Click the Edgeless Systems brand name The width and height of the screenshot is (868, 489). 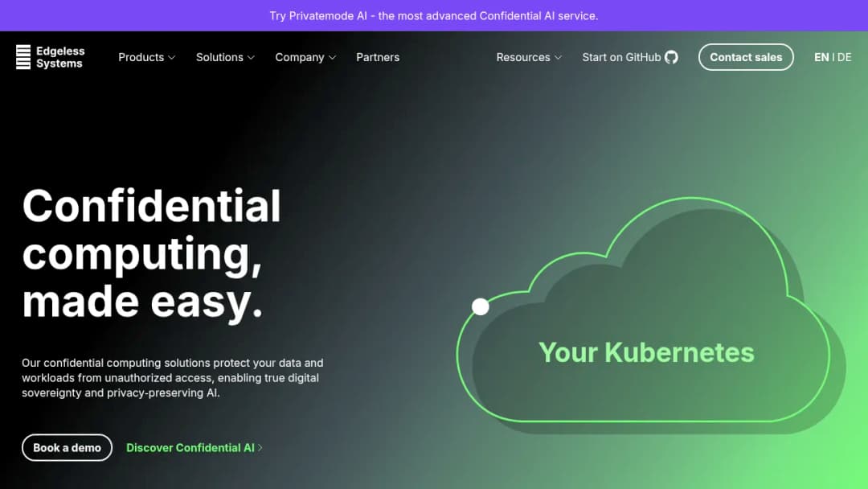(x=60, y=57)
